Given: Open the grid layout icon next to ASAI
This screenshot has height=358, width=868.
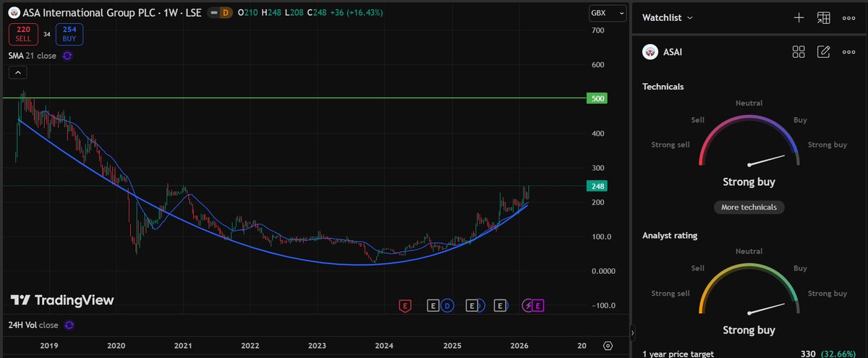Looking at the screenshot, I should pos(799,51).
